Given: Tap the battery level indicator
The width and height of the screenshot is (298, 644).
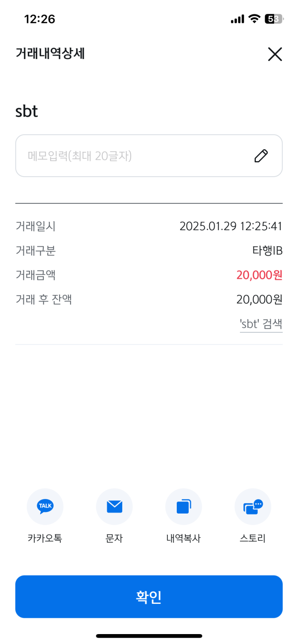Looking at the screenshot, I should tap(274, 19).
